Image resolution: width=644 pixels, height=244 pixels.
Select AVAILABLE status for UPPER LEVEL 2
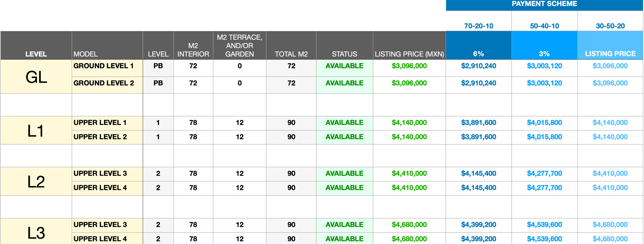pos(344,137)
